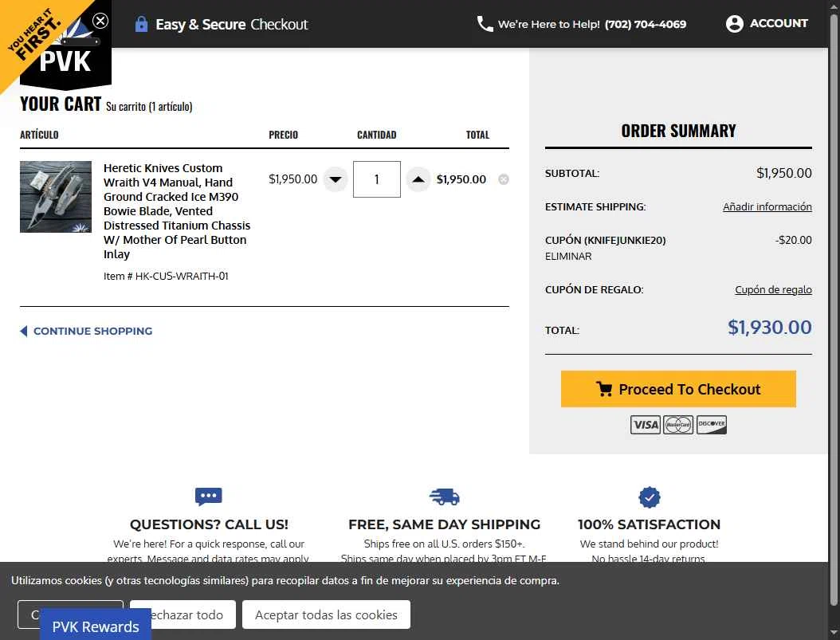Focus the quantity input field

coord(377,179)
